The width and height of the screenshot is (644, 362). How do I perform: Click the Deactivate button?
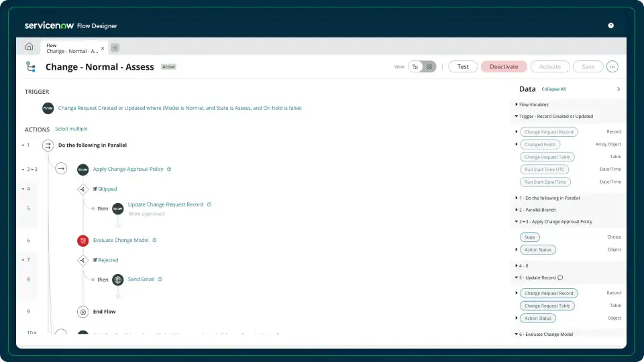tap(504, 66)
